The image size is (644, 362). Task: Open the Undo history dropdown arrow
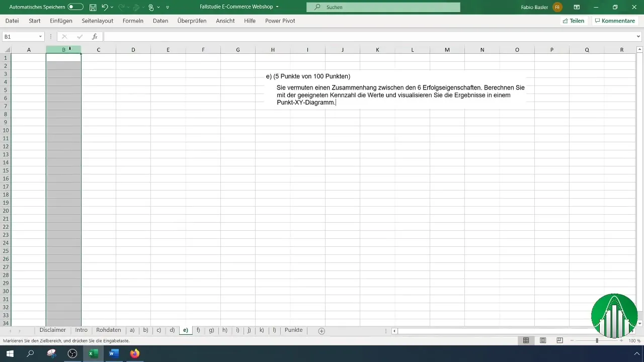click(112, 7)
